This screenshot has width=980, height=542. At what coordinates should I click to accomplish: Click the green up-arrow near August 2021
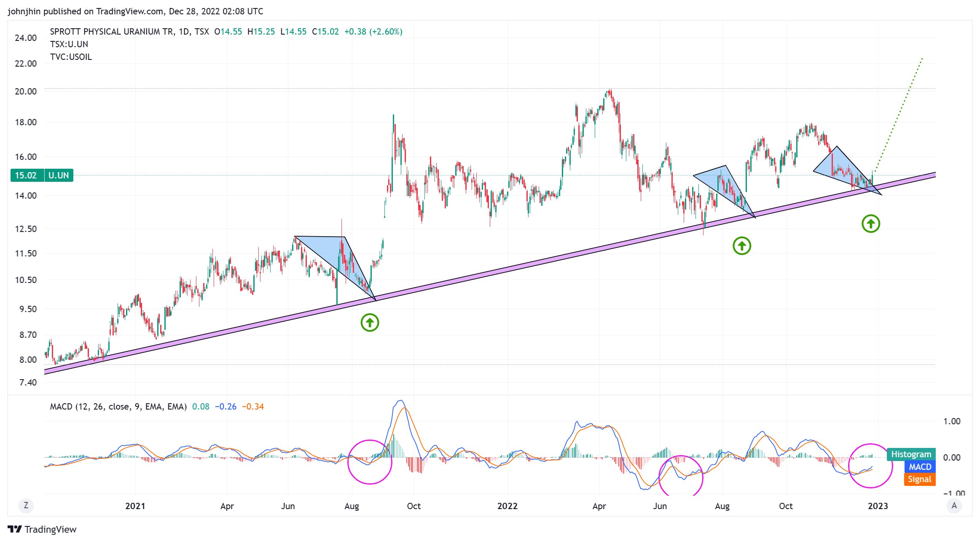pyautogui.click(x=370, y=323)
